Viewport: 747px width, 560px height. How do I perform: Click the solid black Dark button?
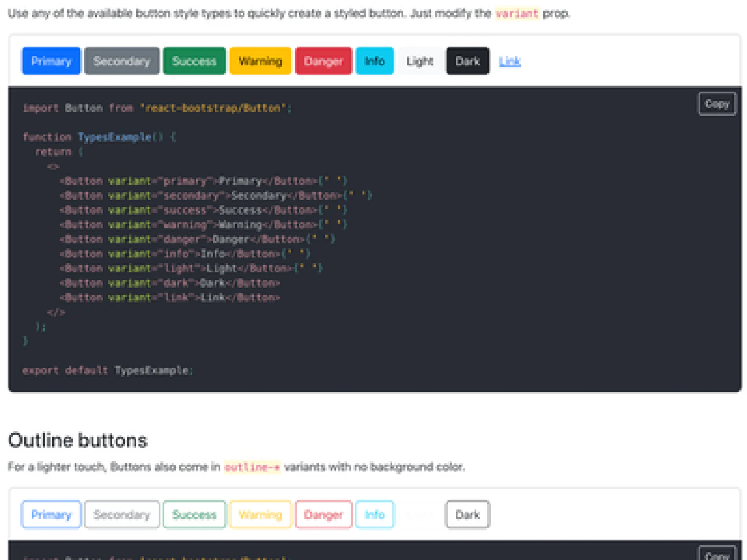467,61
